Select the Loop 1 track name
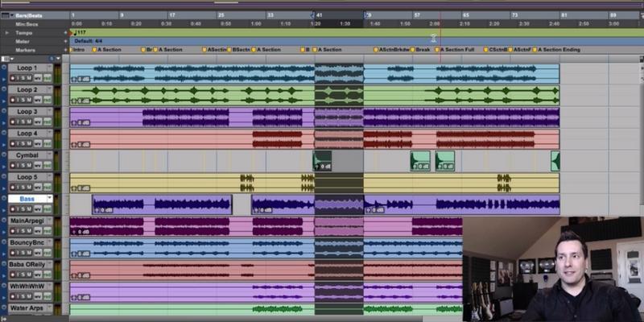 coord(27,68)
